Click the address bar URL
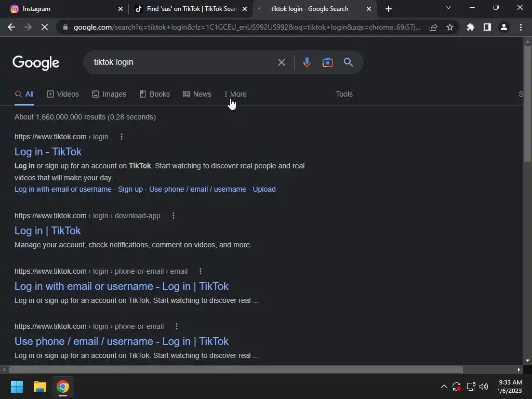Viewport: 532px width, 399px height. (x=247, y=27)
